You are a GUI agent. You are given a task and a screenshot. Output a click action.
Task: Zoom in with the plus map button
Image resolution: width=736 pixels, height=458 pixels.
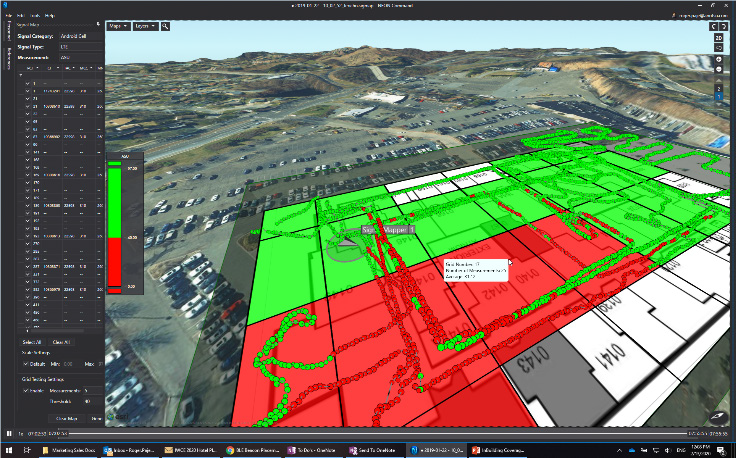tap(719, 59)
